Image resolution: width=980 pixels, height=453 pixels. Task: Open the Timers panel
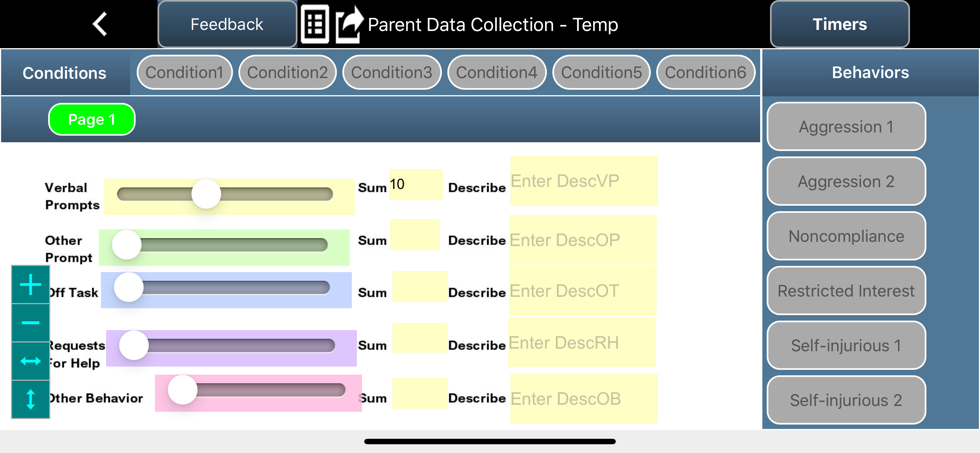coord(840,24)
